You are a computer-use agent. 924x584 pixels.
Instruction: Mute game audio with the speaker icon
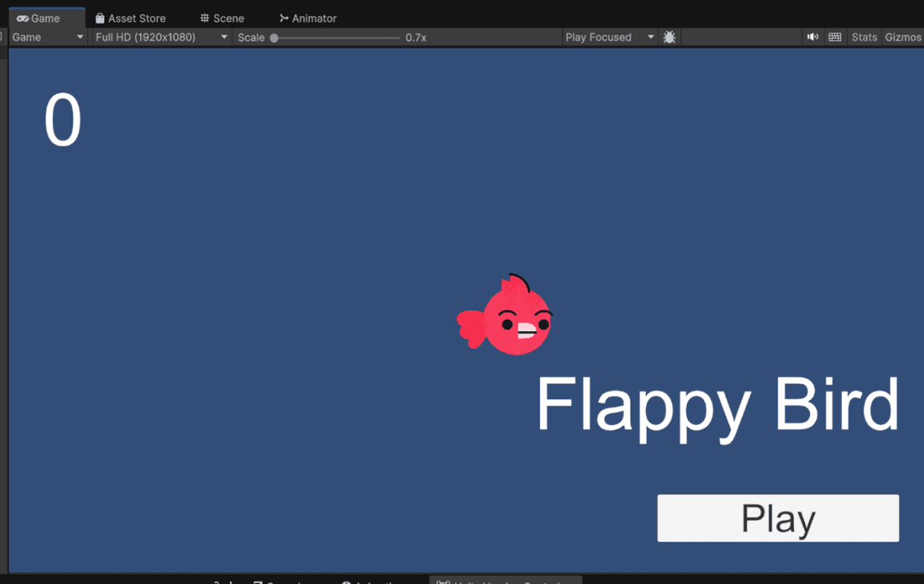point(812,37)
